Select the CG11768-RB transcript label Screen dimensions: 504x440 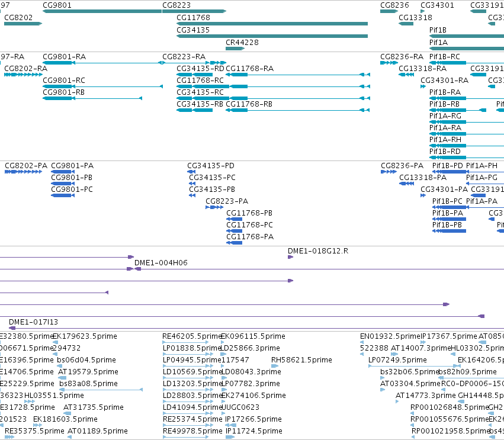click(x=249, y=104)
